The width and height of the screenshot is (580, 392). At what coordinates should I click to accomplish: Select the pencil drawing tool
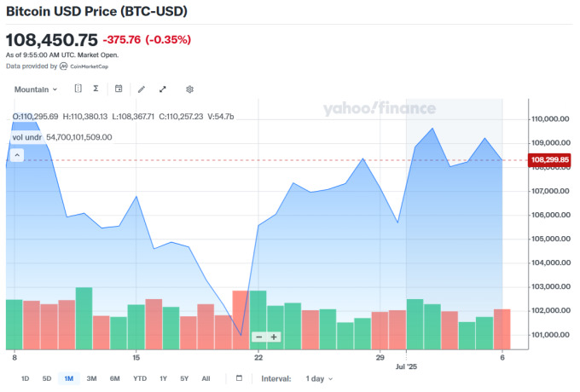(142, 89)
